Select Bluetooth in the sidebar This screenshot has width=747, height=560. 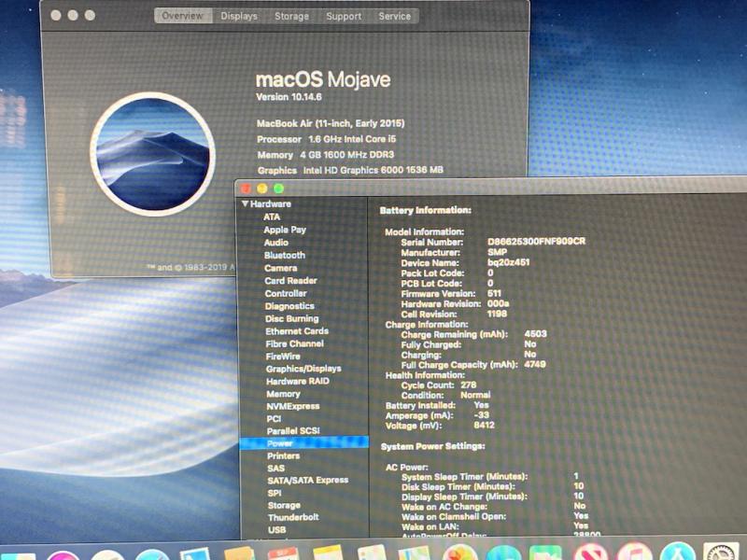[285, 255]
